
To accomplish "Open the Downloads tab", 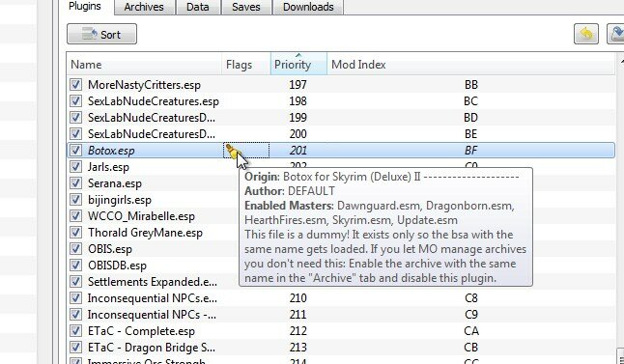I will coord(308,7).
